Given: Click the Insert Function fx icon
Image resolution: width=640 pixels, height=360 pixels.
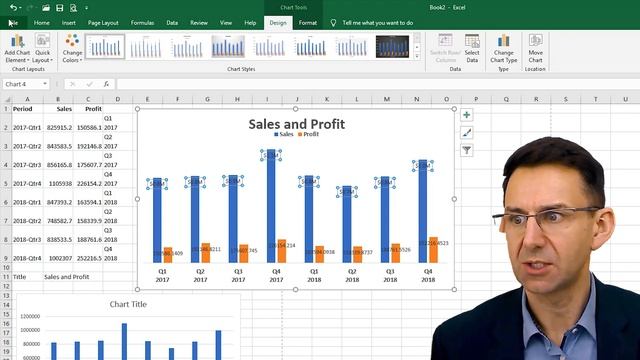Looking at the screenshot, I should point(106,84).
